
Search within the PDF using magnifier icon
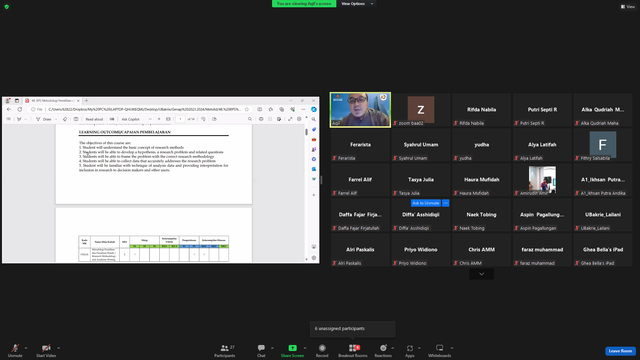pyautogui.click(x=250, y=119)
